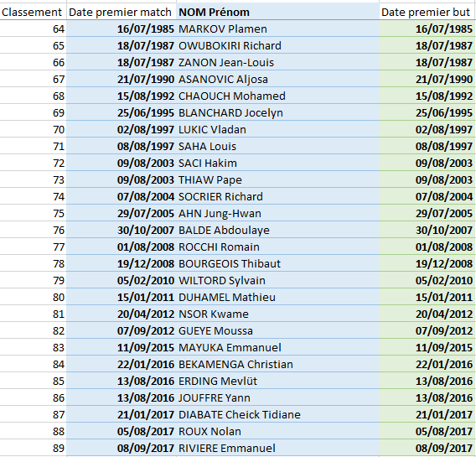This screenshot has width=476, height=457.
Task: Select the name 'MAYUKA Emmanuel'
Action: point(230,347)
